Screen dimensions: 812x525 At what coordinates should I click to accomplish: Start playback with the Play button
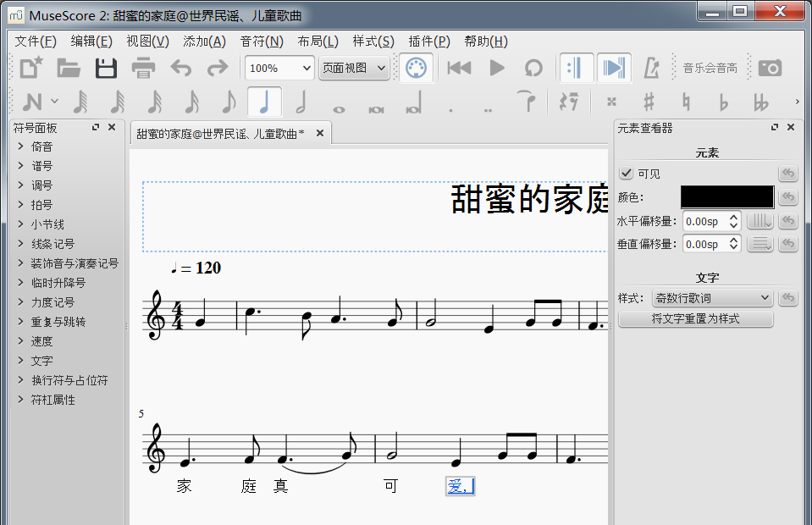coord(497,69)
